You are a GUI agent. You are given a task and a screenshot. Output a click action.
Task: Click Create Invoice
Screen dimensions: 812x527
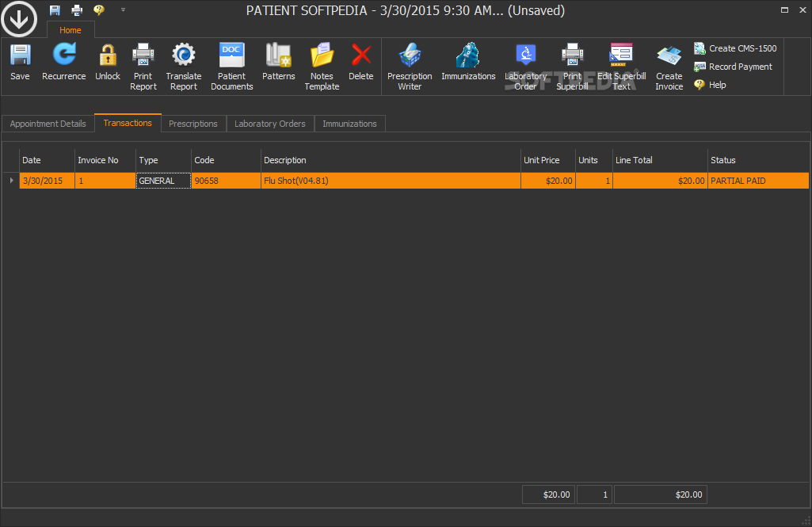(669, 67)
